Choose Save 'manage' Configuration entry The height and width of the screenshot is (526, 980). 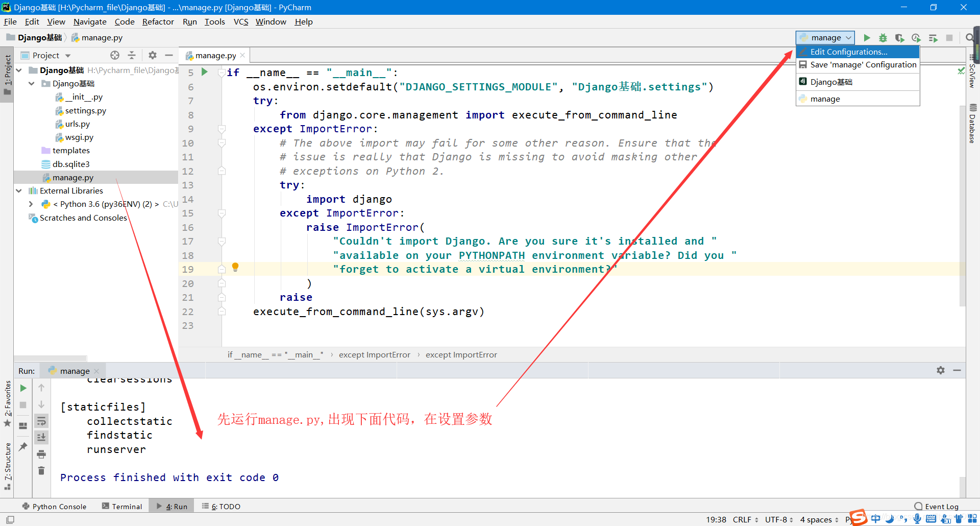pyautogui.click(x=858, y=65)
